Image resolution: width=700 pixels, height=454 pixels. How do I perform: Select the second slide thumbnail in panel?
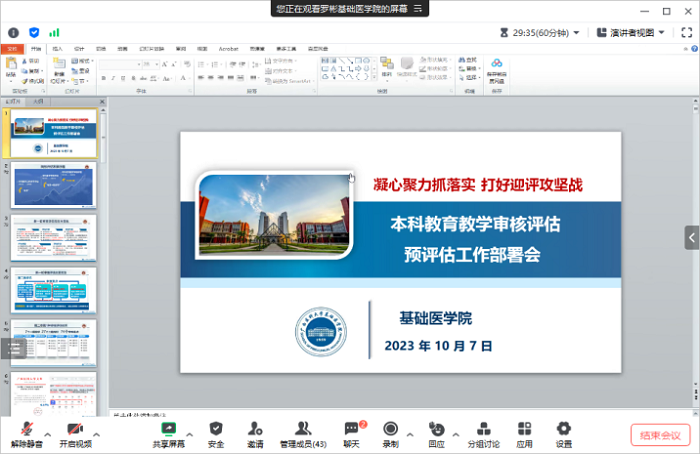point(54,185)
